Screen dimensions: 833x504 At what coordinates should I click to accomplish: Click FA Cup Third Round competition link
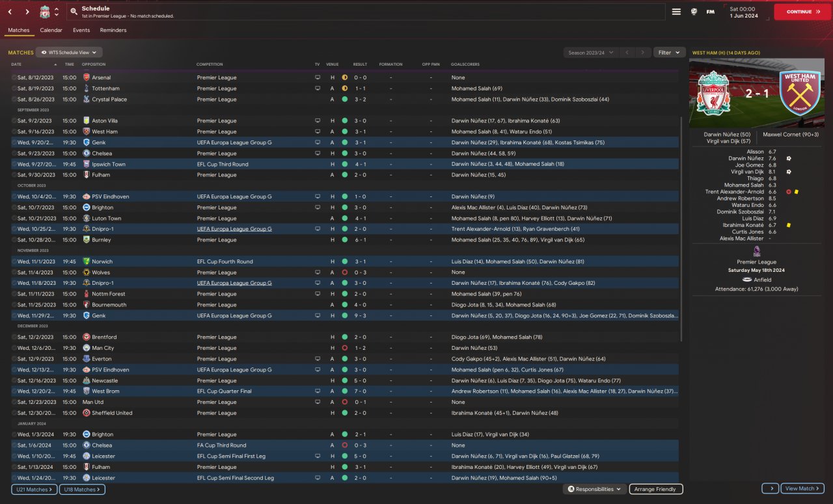coord(221,445)
